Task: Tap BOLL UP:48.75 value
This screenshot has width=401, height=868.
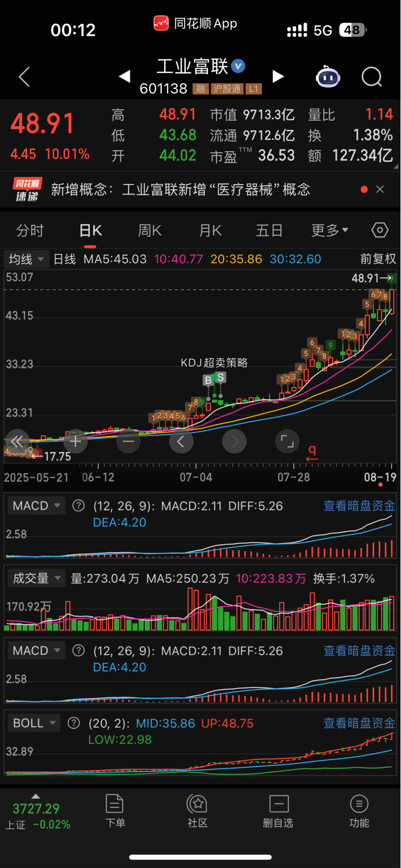Action: pos(227,723)
